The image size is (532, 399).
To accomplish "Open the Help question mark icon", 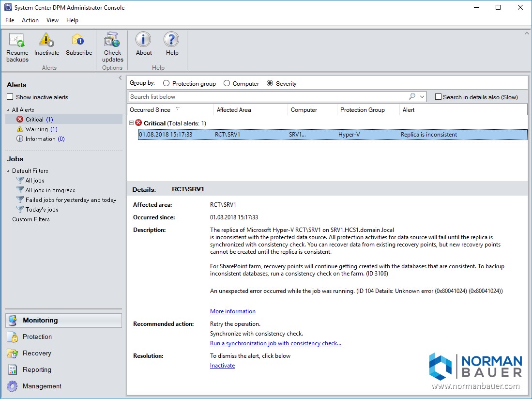I will click(x=171, y=40).
